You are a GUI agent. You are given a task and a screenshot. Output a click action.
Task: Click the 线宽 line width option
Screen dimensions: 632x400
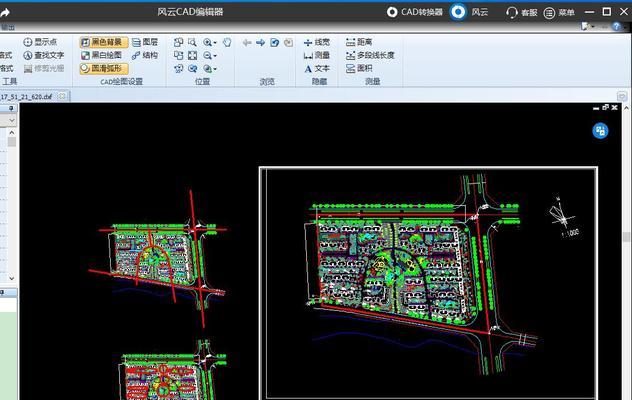tap(317, 42)
